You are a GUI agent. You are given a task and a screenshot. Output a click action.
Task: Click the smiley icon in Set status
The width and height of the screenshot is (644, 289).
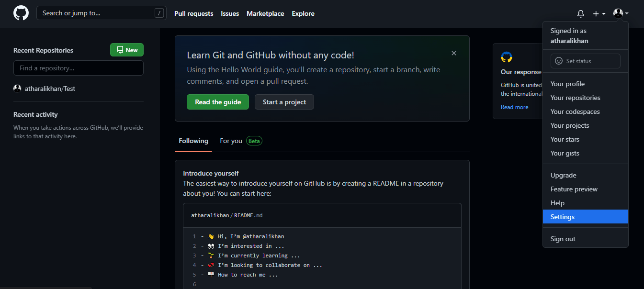tap(559, 61)
